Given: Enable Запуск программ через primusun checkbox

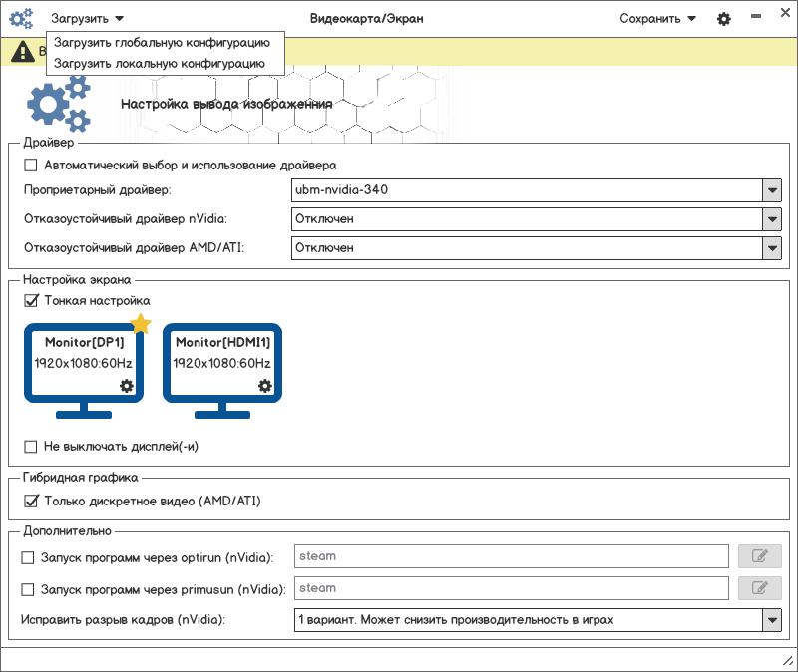Looking at the screenshot, I should click(x=28, y=589).
